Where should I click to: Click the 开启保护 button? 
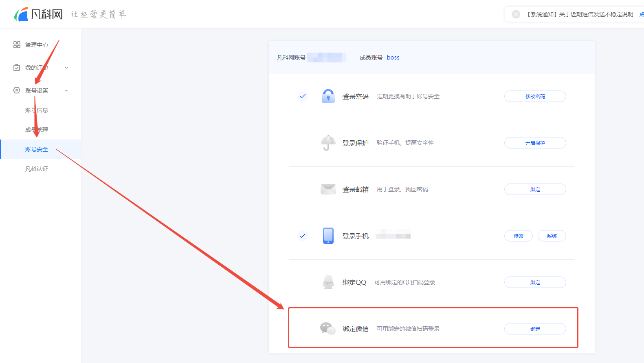point(535,143)
